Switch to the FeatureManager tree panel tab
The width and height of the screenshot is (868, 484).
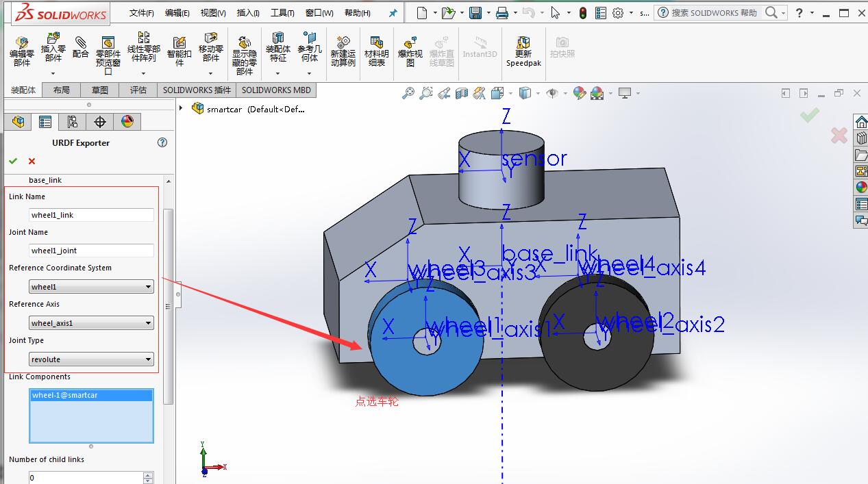[x=18, y=122]
